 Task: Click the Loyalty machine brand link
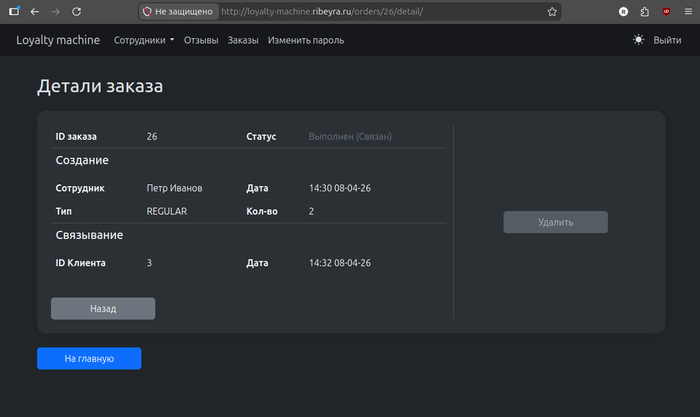point(58,40)
